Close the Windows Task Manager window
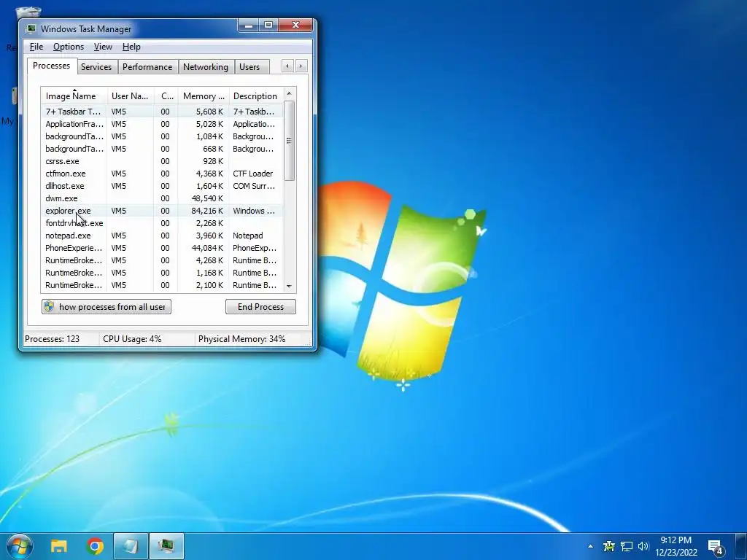 (x=295, y=26)
